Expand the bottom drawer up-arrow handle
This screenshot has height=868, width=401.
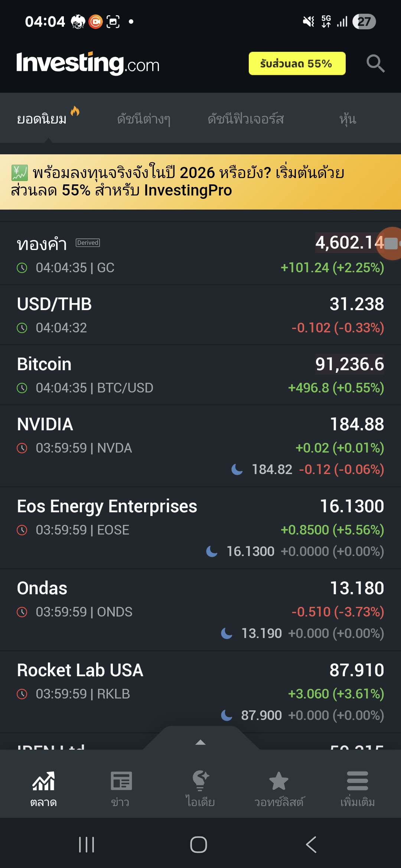(x=200, y=742)
